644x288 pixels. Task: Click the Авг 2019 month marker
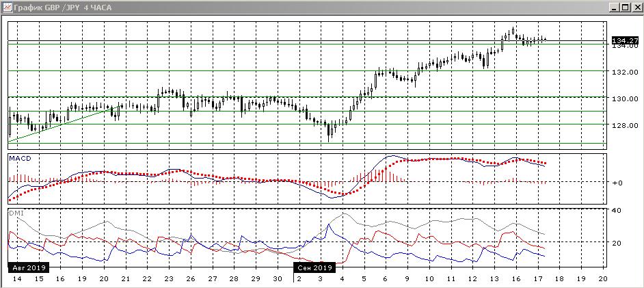coord(27,267)
